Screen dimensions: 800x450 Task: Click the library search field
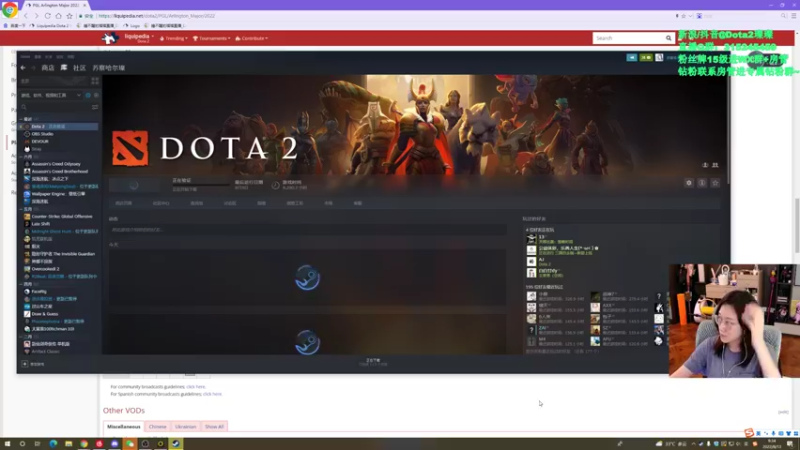coord(55,107)
